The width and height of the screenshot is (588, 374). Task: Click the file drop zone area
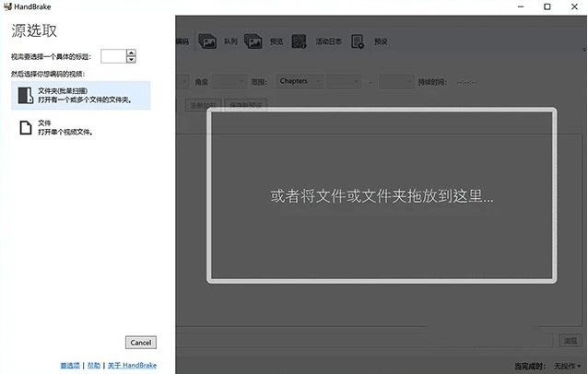(382, 195)
